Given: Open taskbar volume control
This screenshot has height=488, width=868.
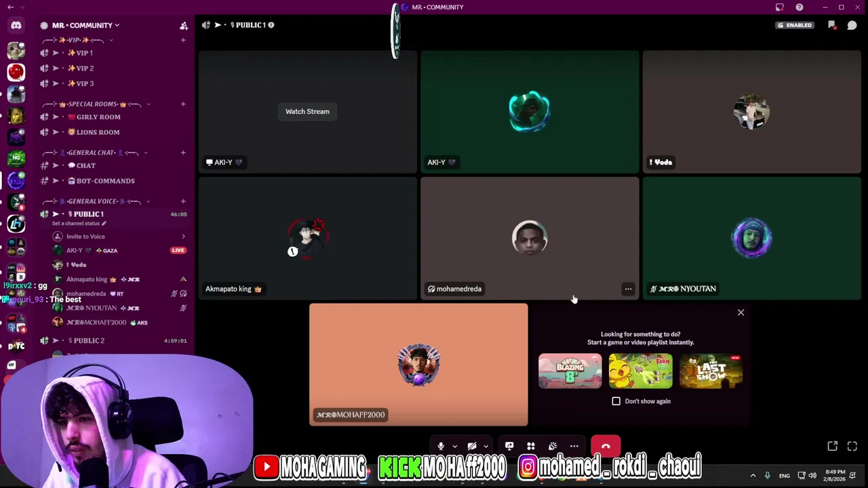Looking at the screenshot, I should [x=812, y=476].
